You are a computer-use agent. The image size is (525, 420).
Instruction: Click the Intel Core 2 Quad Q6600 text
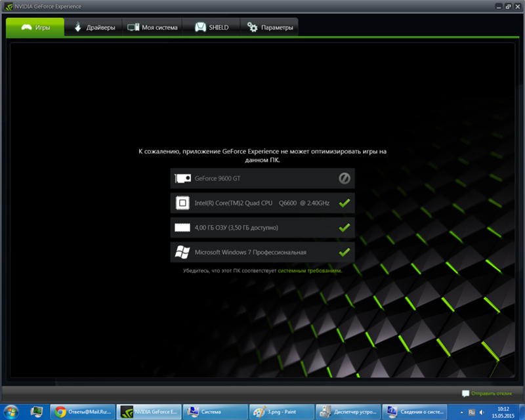coord(262,203)
